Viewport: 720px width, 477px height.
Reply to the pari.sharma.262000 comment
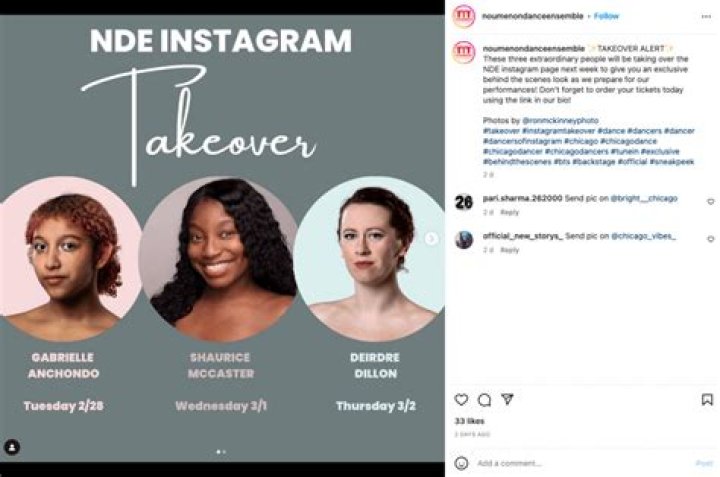pos(510,212)
